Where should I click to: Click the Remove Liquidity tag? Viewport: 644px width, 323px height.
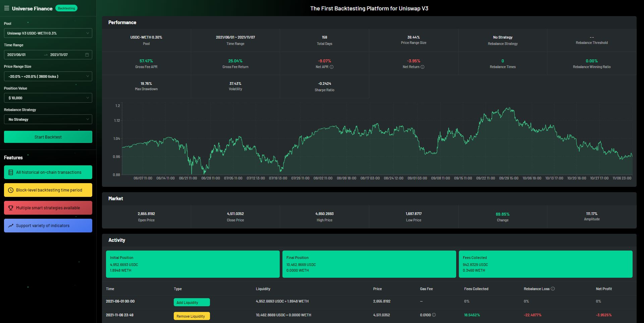[192, 316]
